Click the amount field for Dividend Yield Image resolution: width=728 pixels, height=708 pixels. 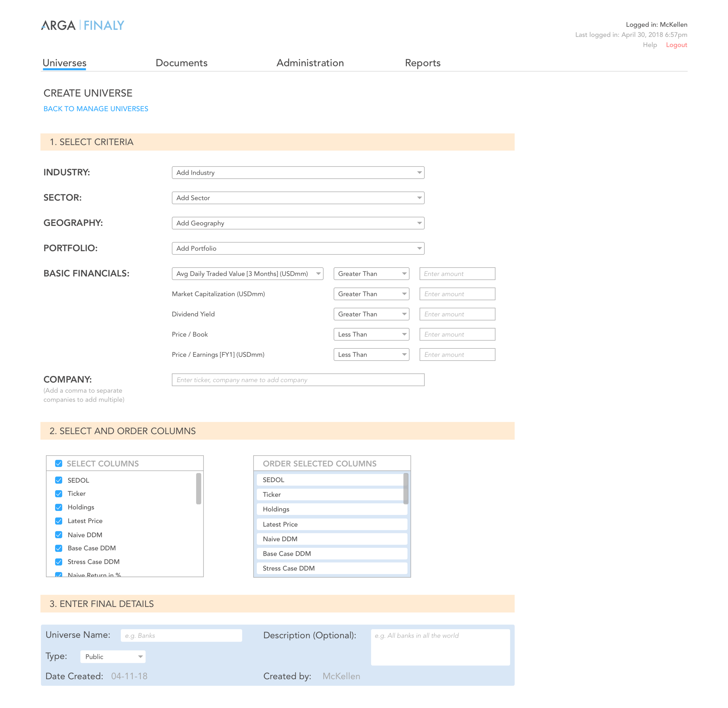(457, 314)
